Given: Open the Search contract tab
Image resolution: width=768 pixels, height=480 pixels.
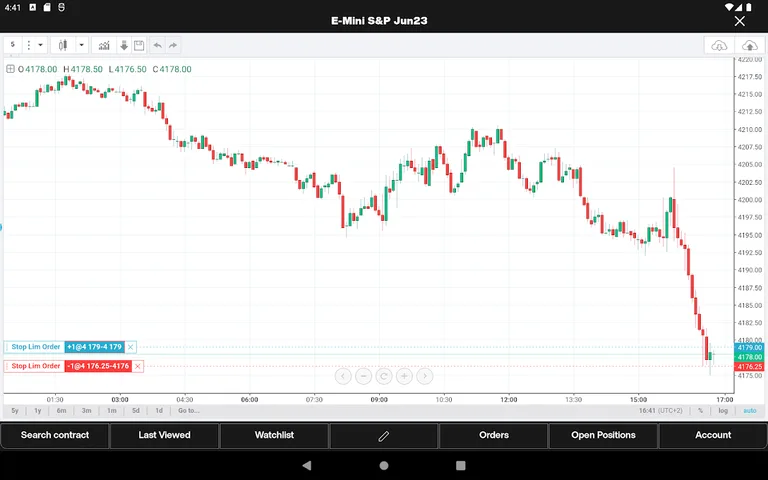Looking at the screenshot, I should point(55,435).
